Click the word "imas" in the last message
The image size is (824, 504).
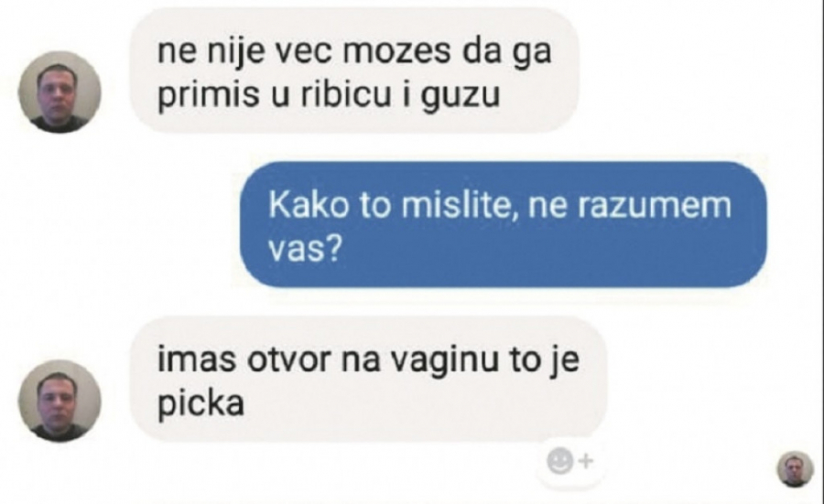[197, 360]
